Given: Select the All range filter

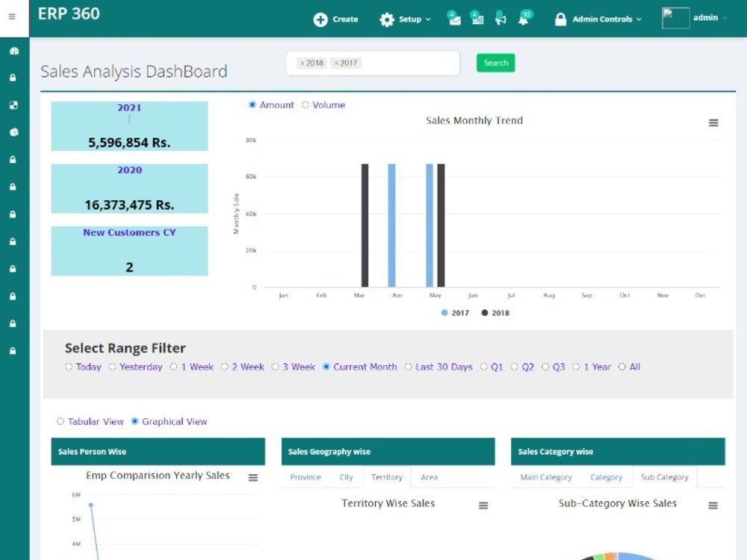Looking at the screenshot, I should coord(622,367).
